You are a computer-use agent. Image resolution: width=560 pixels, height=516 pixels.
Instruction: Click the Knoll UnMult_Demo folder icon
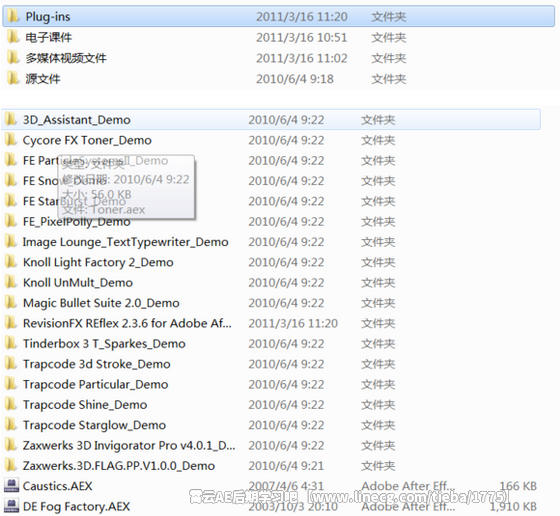pos(11,282)
